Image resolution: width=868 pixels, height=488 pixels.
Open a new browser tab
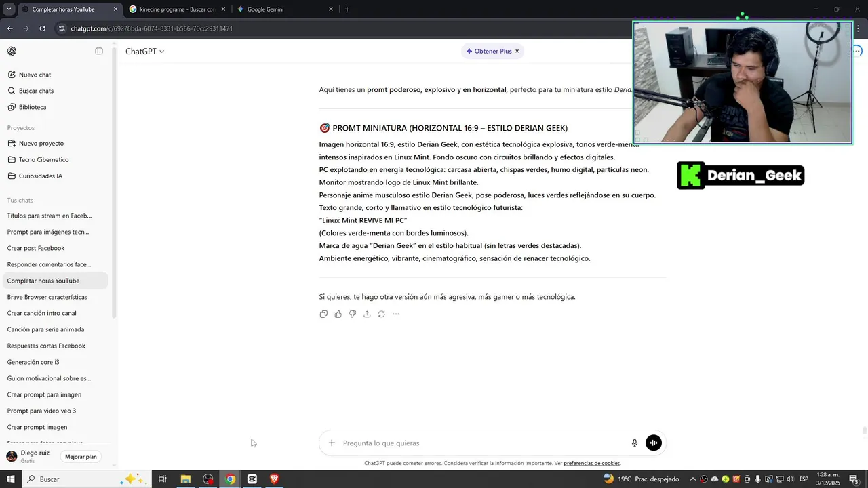(x=347, y=9)
